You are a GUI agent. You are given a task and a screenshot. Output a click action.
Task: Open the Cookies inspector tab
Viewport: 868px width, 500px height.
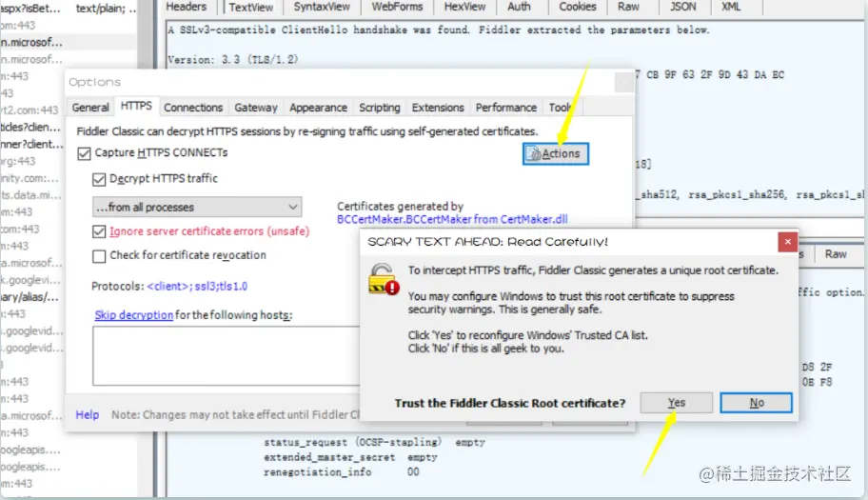pyautogui.click(x=578, y=7)
